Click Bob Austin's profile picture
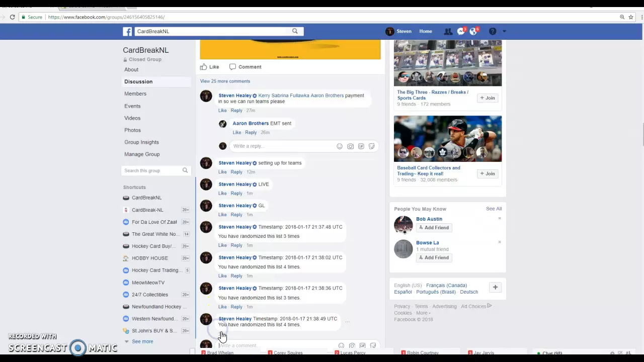Image resolution: width=644 pixels, height=362 pixels. pyautogui.click(x=403, y=225)
